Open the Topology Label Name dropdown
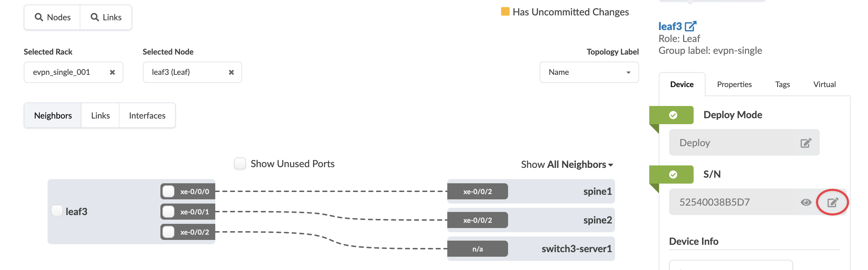The height and width of the screenshot is (270, 868). click(x=589, y=72)
